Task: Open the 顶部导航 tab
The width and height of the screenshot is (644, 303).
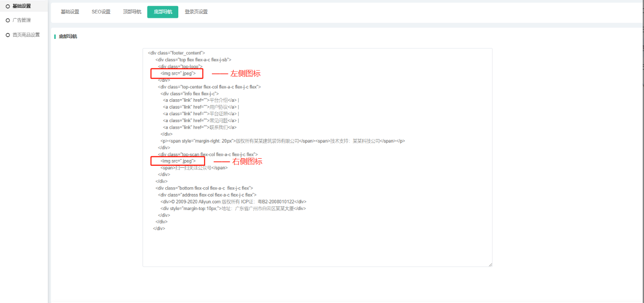Action: point(132,12)
